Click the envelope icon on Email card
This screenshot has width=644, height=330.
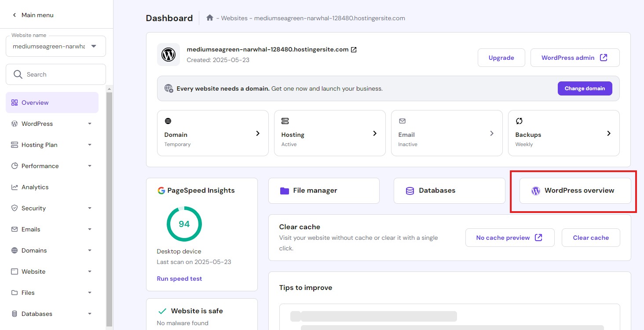point(402,121)
